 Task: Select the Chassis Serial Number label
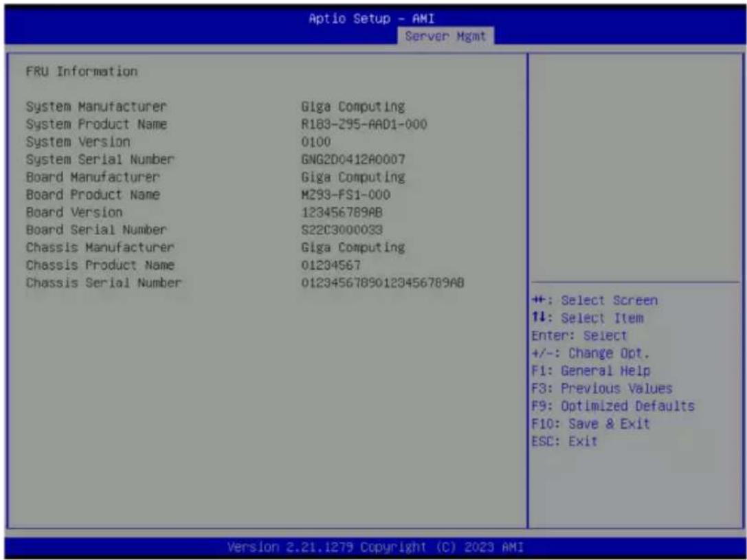coord(103,282)
